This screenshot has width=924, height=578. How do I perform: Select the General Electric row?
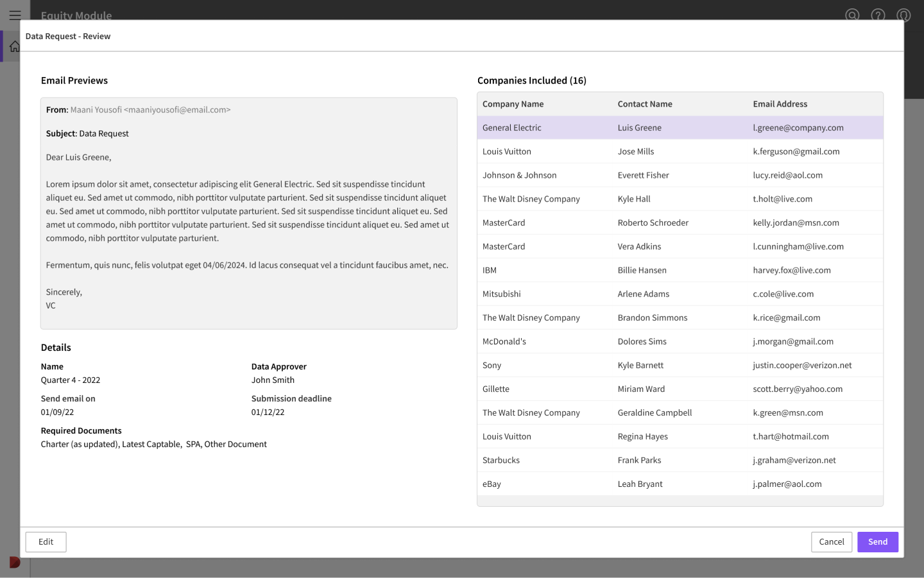680,128
